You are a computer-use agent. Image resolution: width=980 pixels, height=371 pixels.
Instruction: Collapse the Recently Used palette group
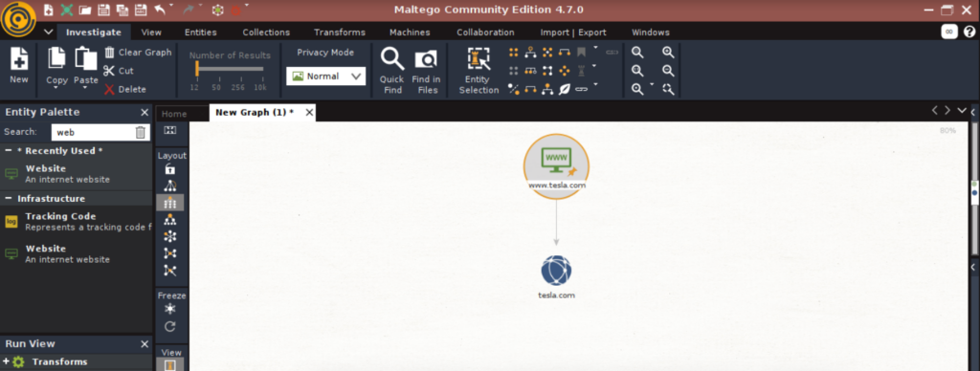point(9,150)
